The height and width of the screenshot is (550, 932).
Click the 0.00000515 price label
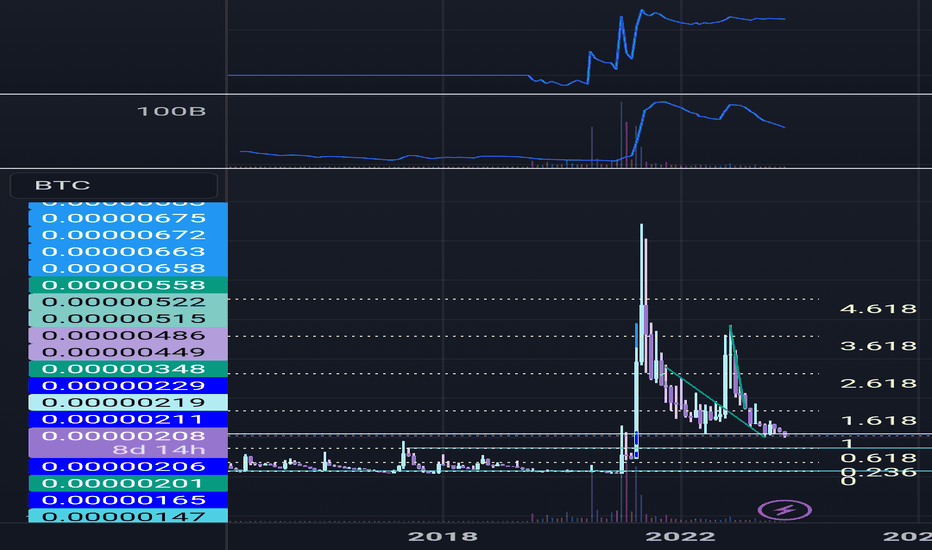pyautogui.click(x=128, y=318)
